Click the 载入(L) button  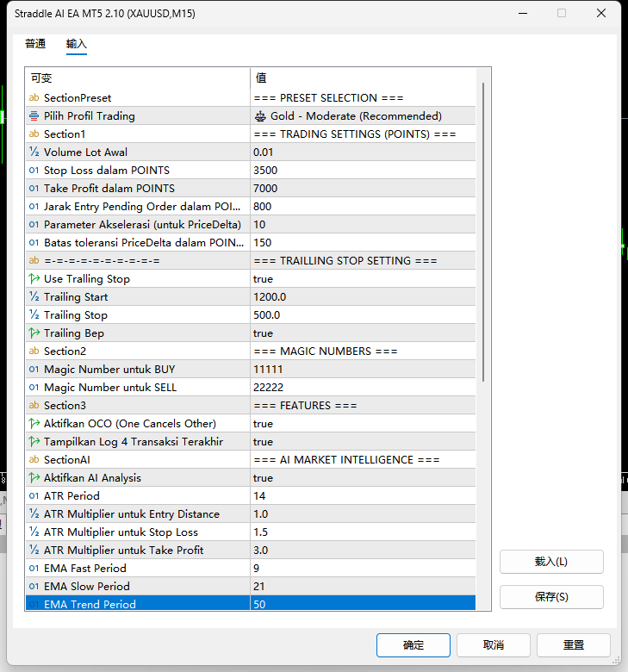pyautogui.click(x=551, y=562)
